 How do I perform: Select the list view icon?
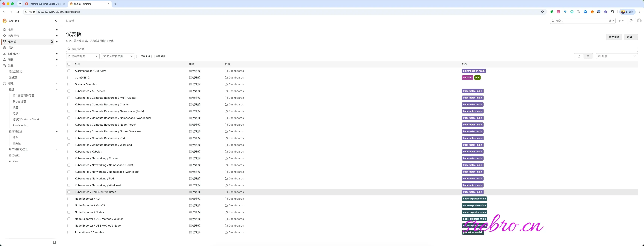click(x=588, y=56)
